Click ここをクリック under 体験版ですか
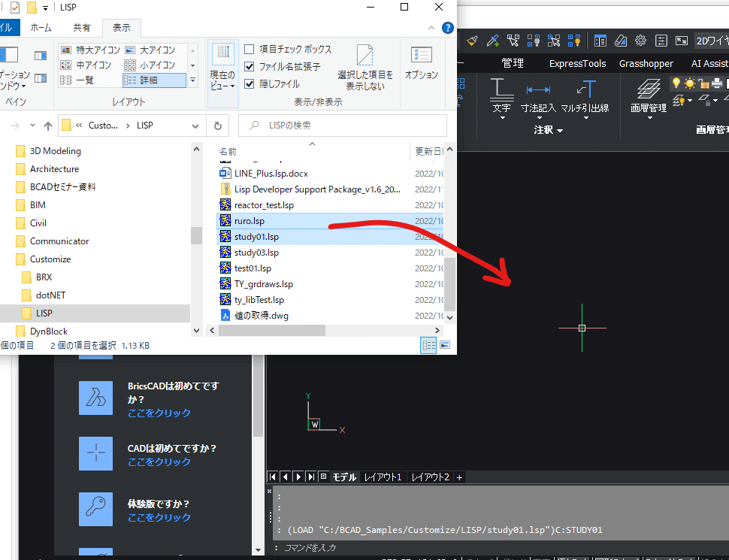The height and width of the screenshot is (560, 729). click(x=159, y=517)
